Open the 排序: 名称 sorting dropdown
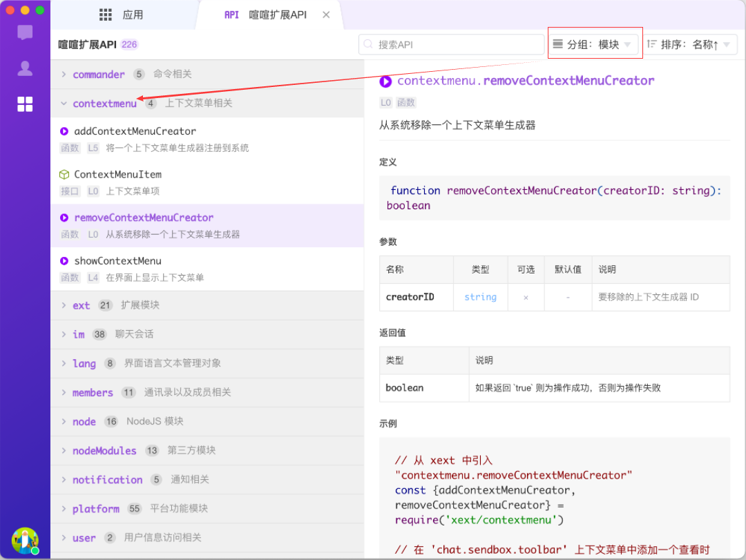This screenshot has height=560, width=746. [689, 45]
